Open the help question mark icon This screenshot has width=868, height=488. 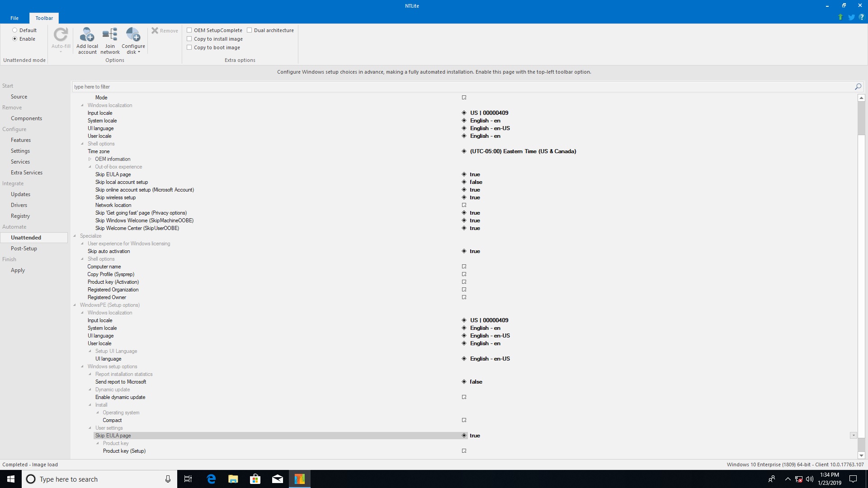861,17
